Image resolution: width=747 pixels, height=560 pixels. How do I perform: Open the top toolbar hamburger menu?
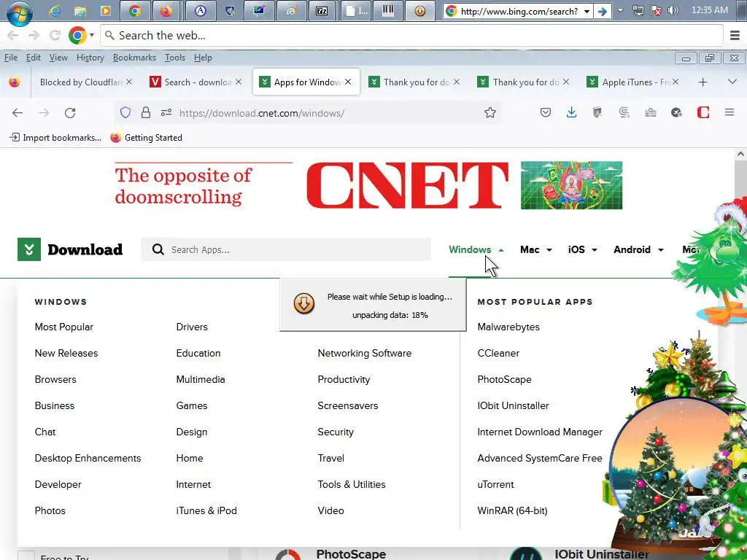coord(735,35)
